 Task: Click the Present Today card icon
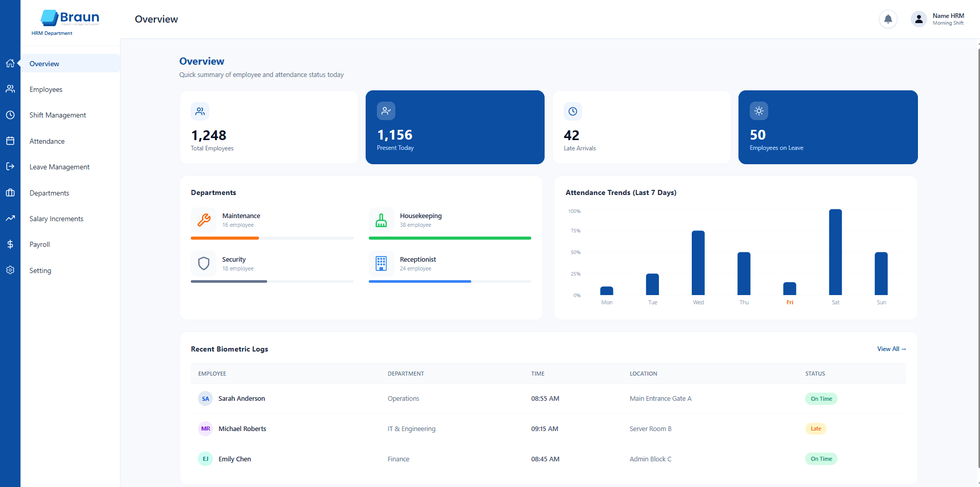386,111
